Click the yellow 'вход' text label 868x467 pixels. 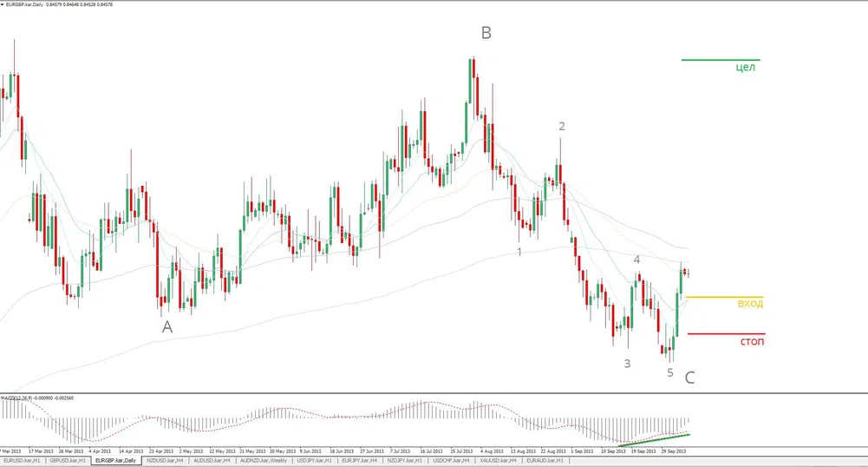[750, 304]
